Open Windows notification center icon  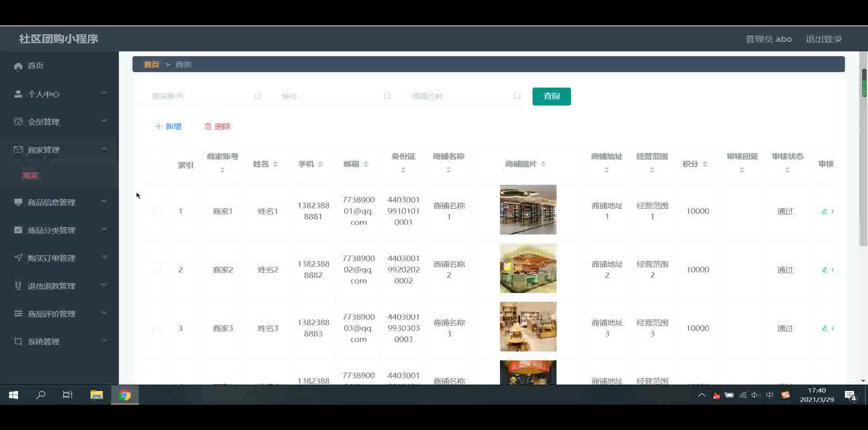pyautogui.click(x=850, y=396)
